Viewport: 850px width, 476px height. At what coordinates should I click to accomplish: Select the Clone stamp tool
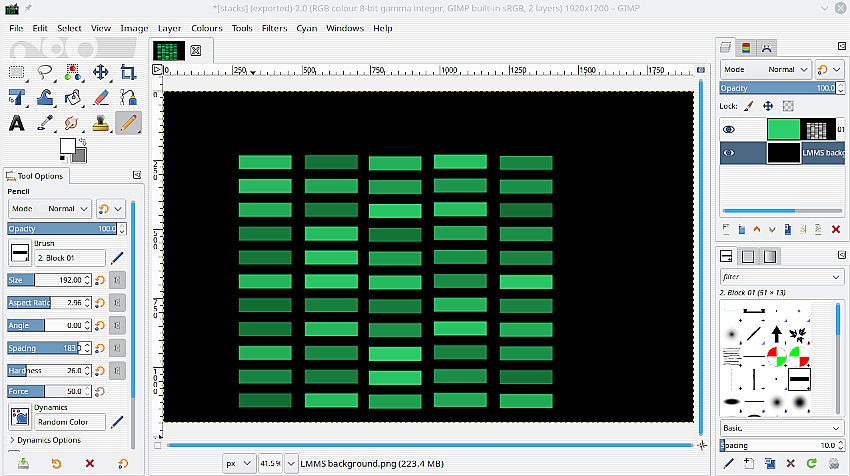tap(100, 123)
